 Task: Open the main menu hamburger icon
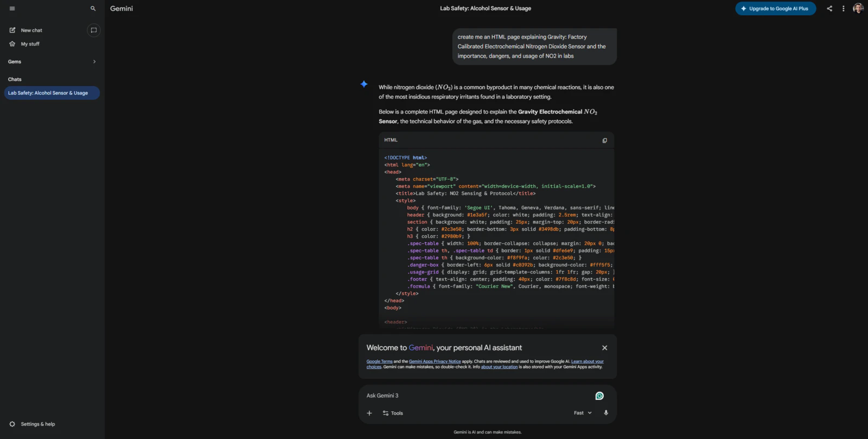coord(12,9)
